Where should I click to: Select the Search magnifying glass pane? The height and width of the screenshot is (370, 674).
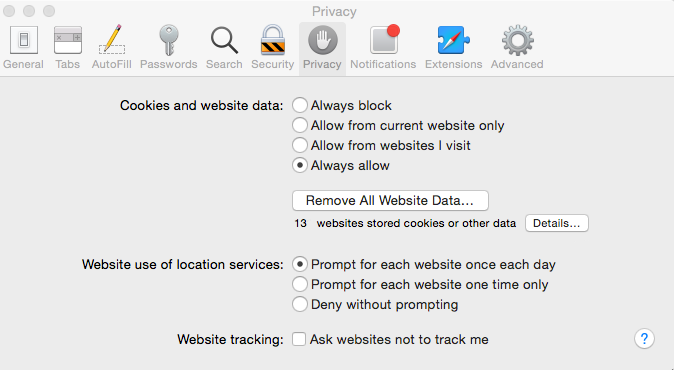tap(224, 47)
